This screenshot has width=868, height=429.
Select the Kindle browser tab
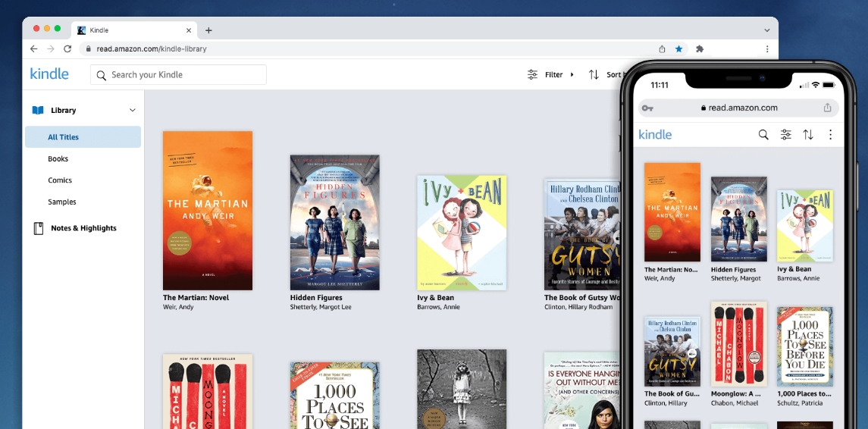click(134, 30)
